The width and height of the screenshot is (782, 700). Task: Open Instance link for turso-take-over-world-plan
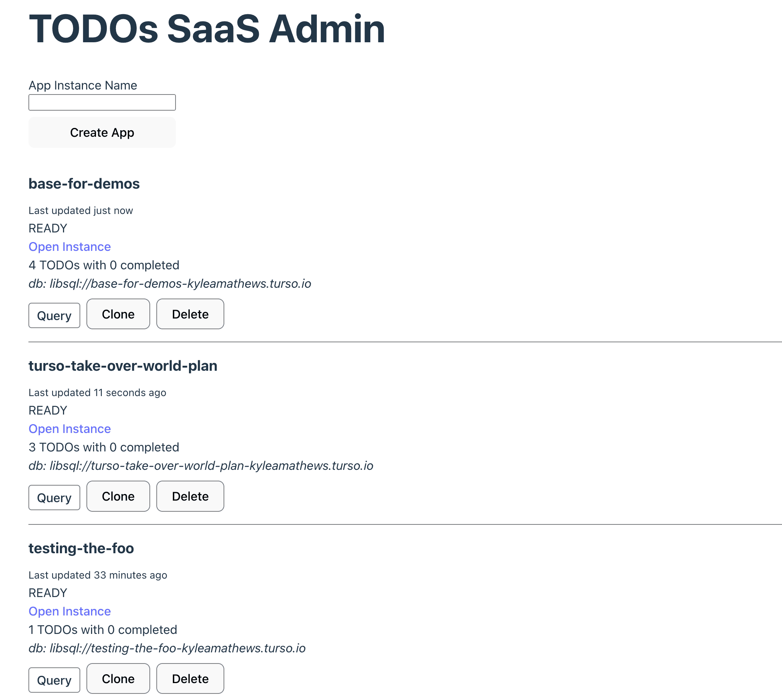(70, 429)
